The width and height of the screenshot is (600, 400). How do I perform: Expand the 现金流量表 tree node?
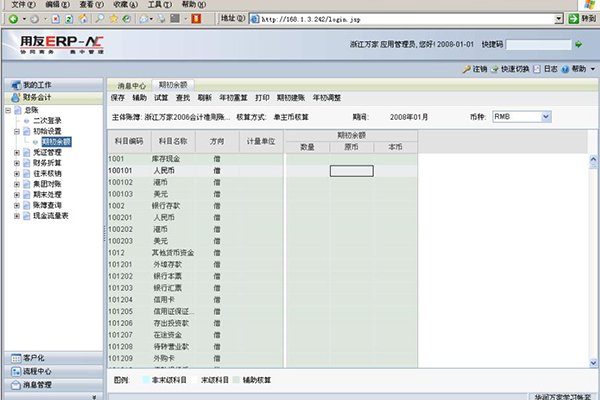tap(17, 216)
